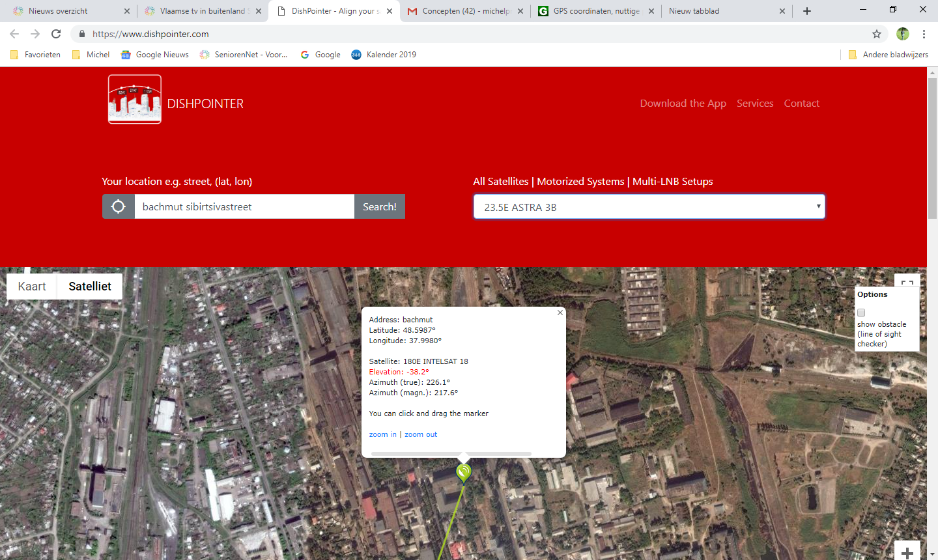Zoom in with the map plus button
Image resolution: width=938 pixels, height=560 pixels.
tap(907, 552)
